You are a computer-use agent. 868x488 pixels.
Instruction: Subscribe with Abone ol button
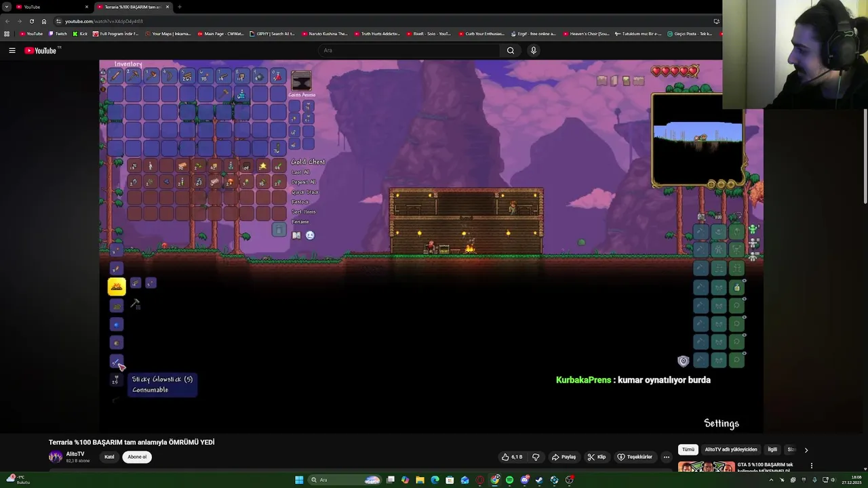[137, 457]
